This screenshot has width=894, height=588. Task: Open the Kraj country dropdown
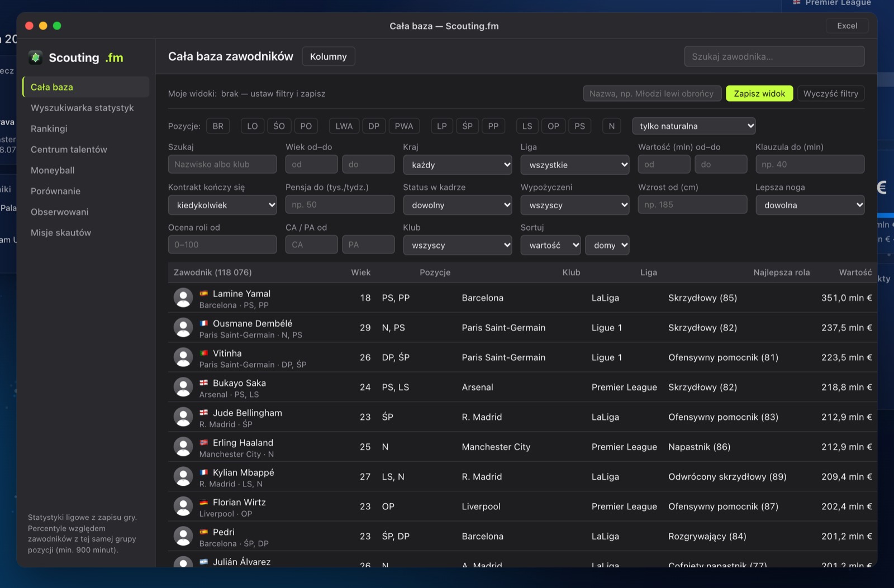coord(458,165)
